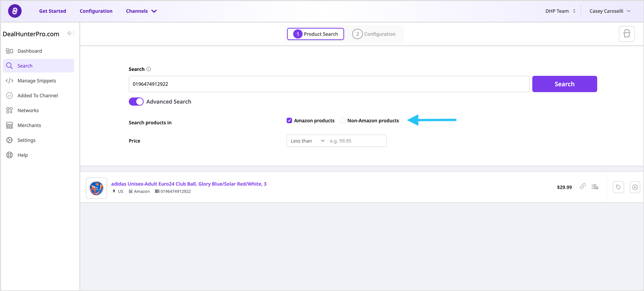Uncheck the Amazon products checkbox
The height and width of the screenshot is (291, 644).
pyautogui.click(x=289, y=121)
